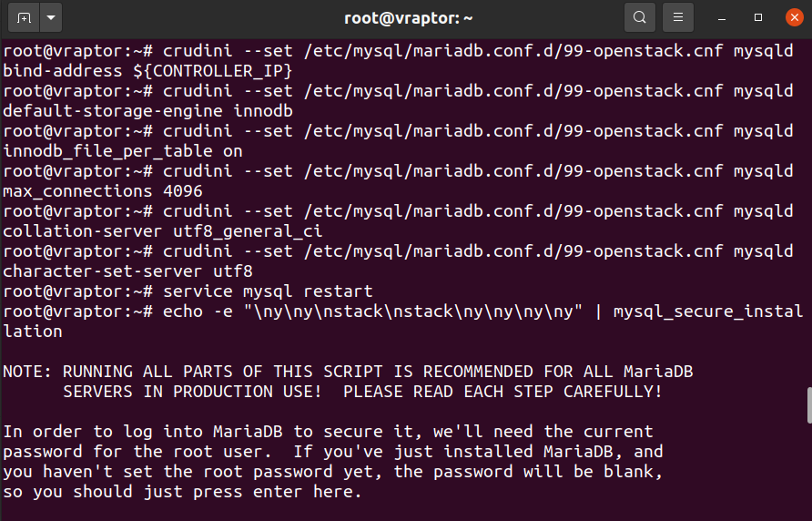This screenshot has width=812, height=521.
Task: Click the 'max_connections 4096' text
Action: (x=103, y=191)
